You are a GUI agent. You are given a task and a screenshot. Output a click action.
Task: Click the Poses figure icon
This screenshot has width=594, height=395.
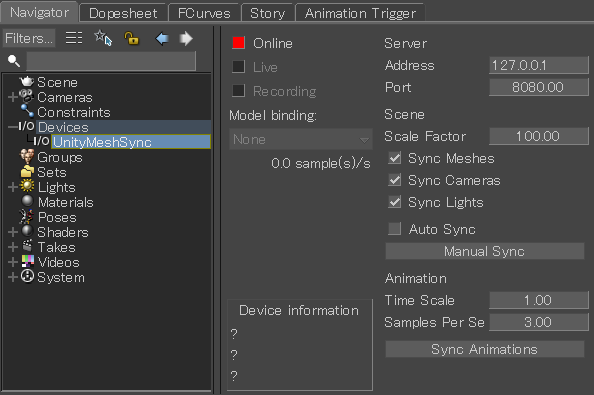(27, 217)
